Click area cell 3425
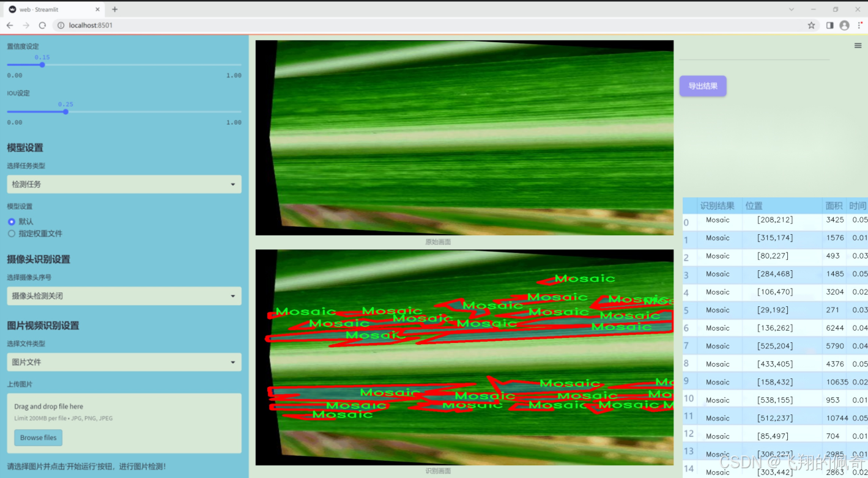 [x=834, y=220]
